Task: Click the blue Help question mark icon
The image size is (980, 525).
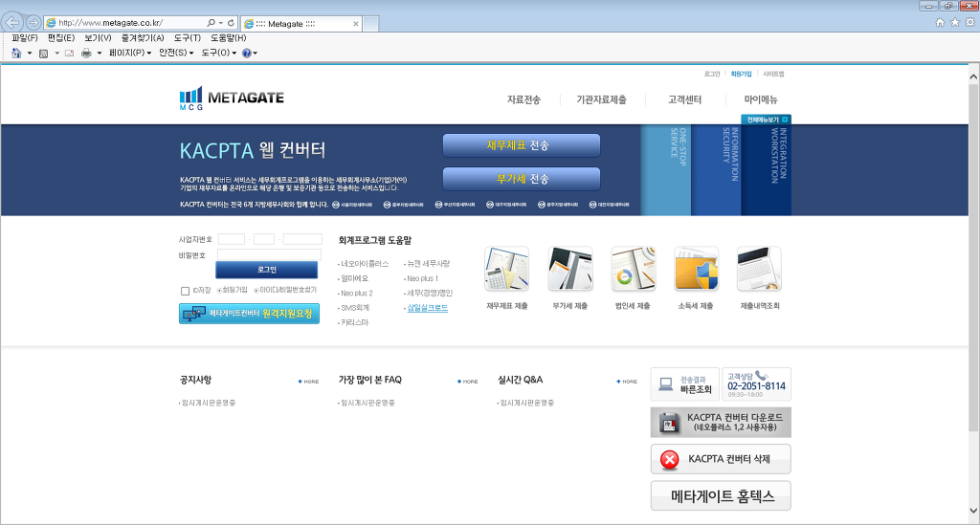Action: click(x=246, y=53)
